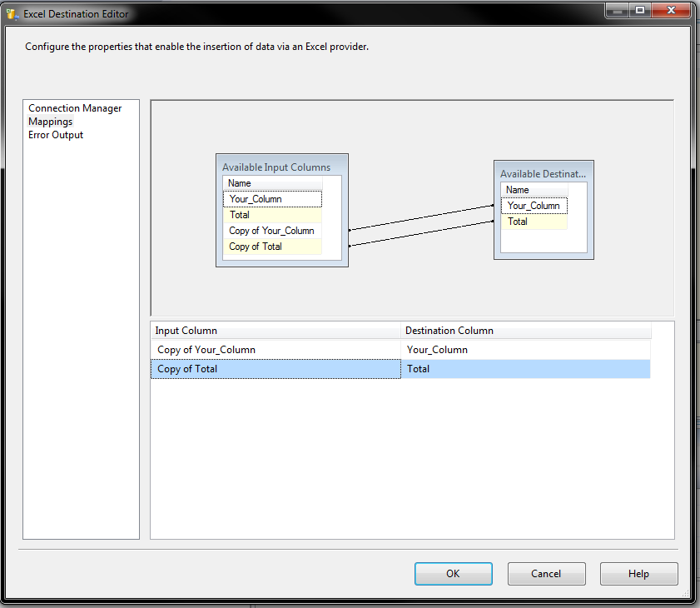Viewport: 700px width, 608px height.
Task: Open Help for the Excel Destination Editor
Action: tap(638, 573)
